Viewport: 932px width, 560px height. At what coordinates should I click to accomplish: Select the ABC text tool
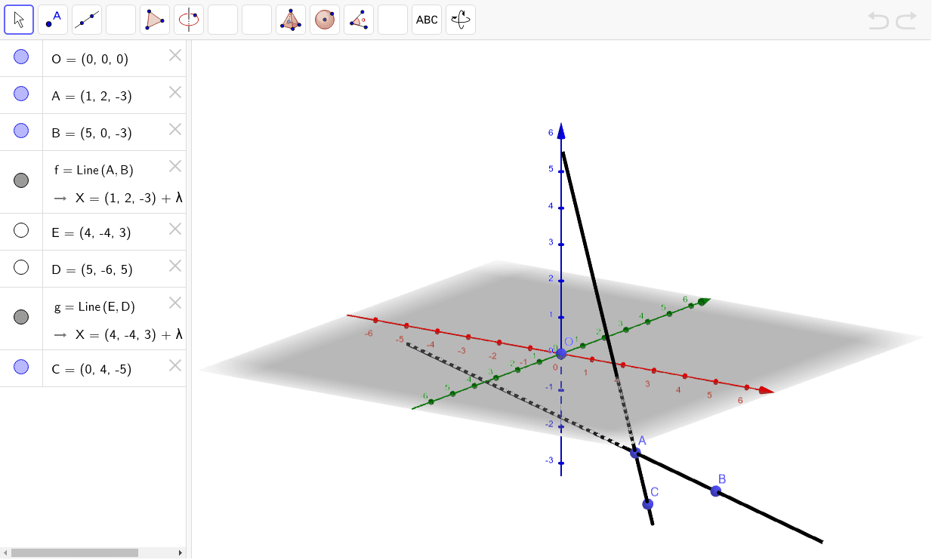click(427, 20)
